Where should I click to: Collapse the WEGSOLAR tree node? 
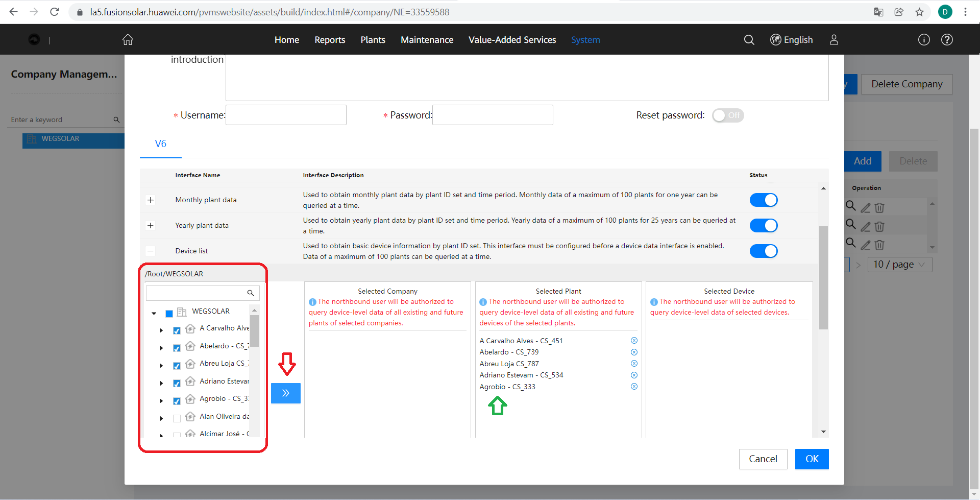pyautogui.click(x=154, y=313)
